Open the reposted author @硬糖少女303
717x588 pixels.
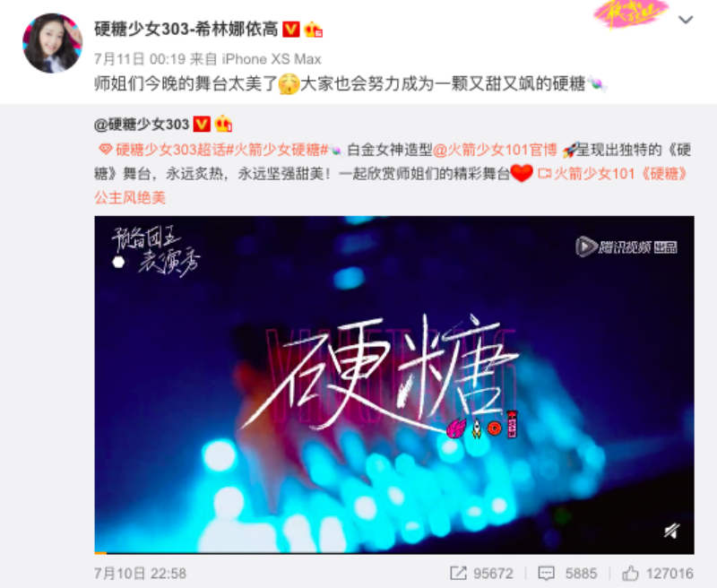pos(142,125)
